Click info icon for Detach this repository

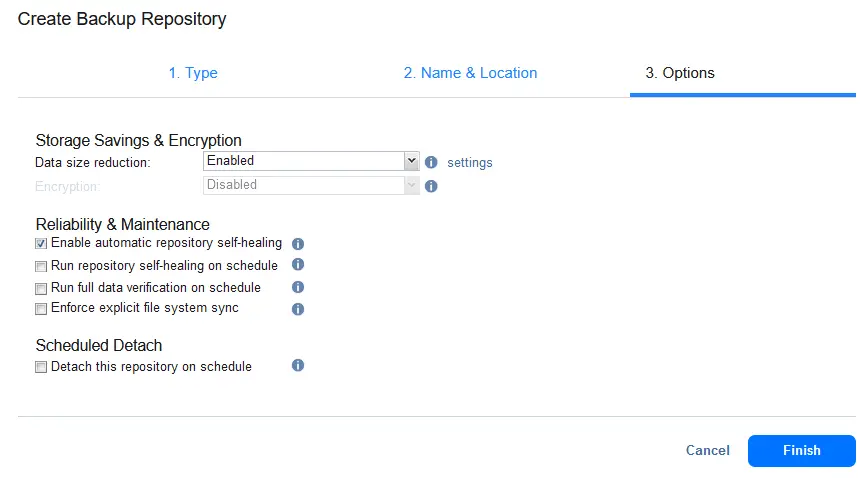click(x=298, y=365)
